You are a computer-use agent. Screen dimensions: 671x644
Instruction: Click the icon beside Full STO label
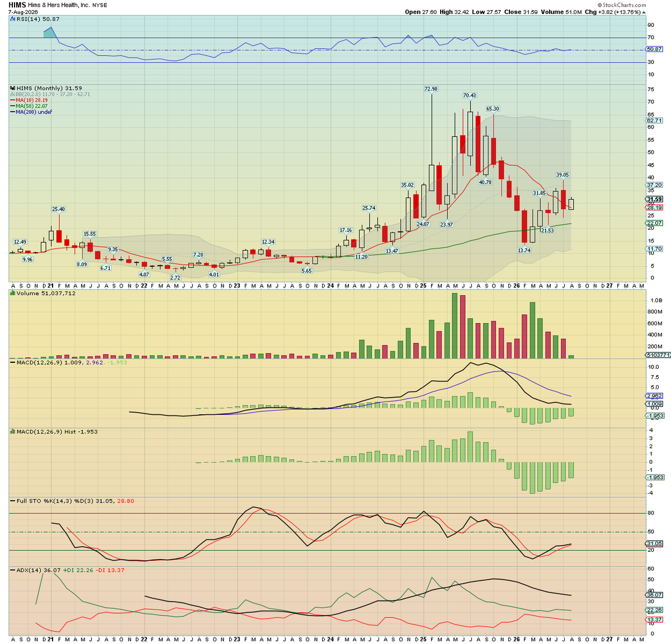[x=12, y=501]
